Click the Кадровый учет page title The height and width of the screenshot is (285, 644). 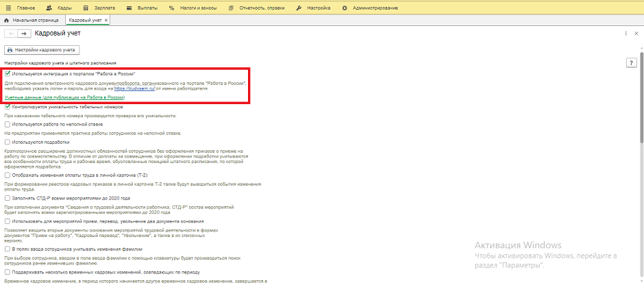click(x=58, y=34)
